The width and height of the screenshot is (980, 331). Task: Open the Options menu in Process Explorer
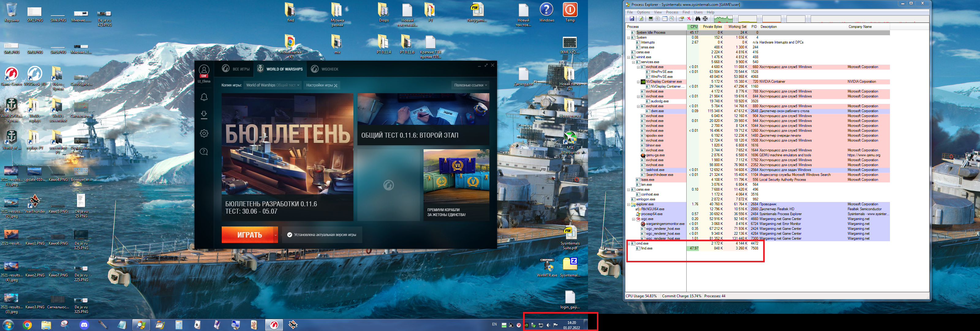click(643, 12)
